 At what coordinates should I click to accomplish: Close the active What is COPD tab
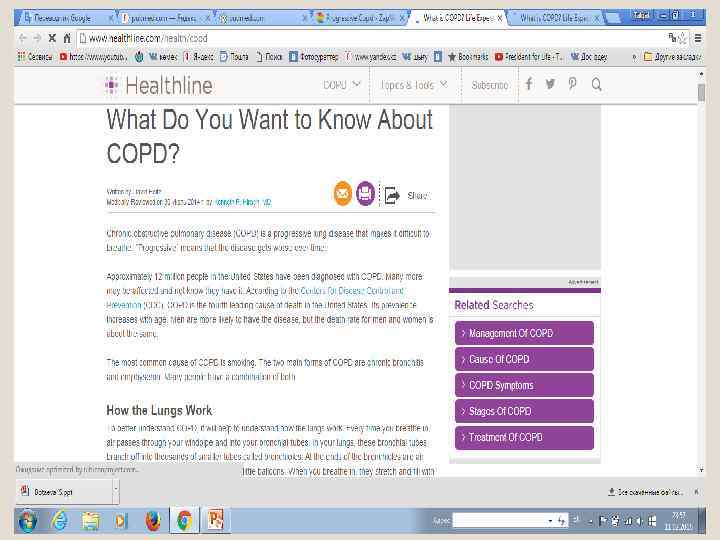500,18
